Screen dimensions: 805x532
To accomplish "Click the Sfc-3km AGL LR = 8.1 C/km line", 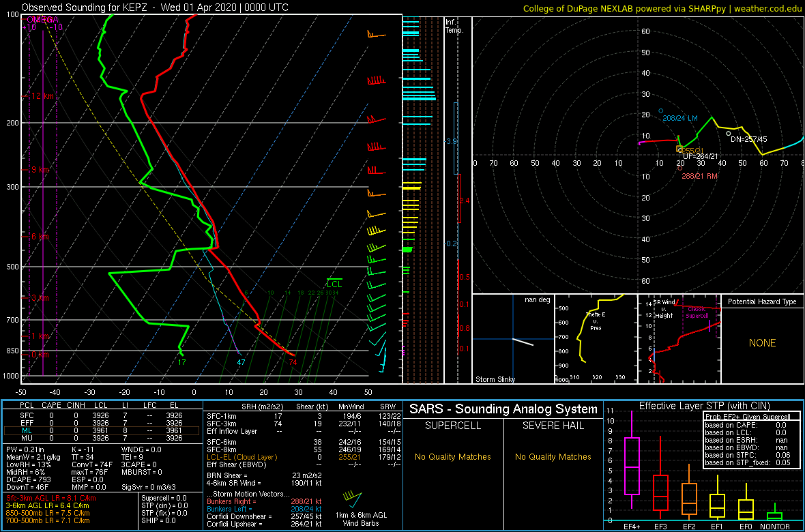I will 51,498.
